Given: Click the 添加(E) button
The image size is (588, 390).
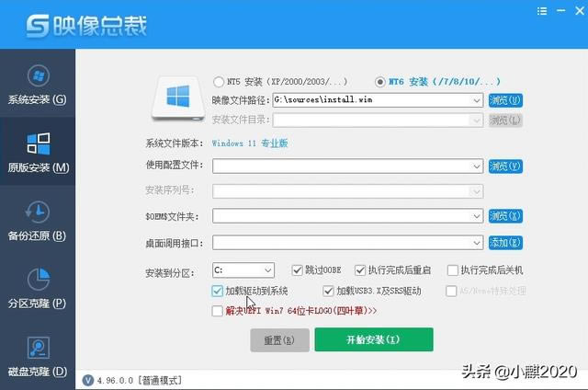Looking at the screenshot, I should pos(505,243).
